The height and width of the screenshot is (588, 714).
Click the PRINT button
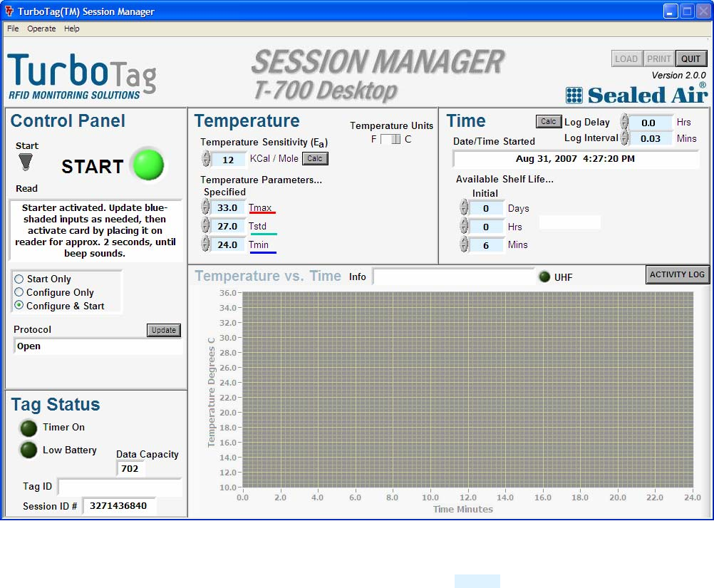(x=659, y=58)
